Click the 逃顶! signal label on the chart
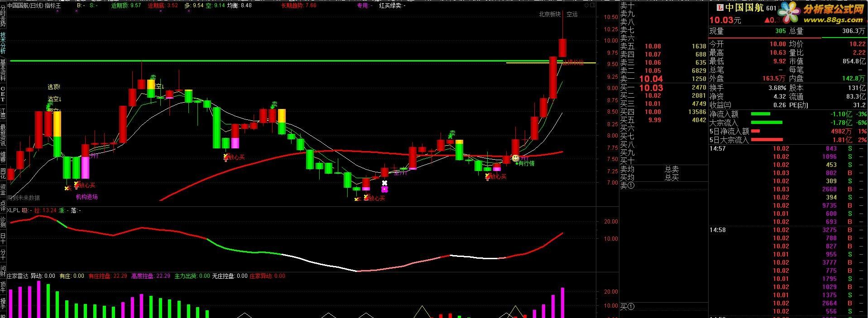The height and width of the screenshot is (318, 868). click(x=54, y=87)
